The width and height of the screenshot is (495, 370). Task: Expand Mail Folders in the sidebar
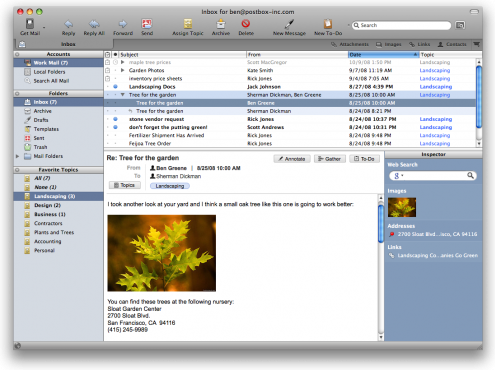click(x=17, y=156)
